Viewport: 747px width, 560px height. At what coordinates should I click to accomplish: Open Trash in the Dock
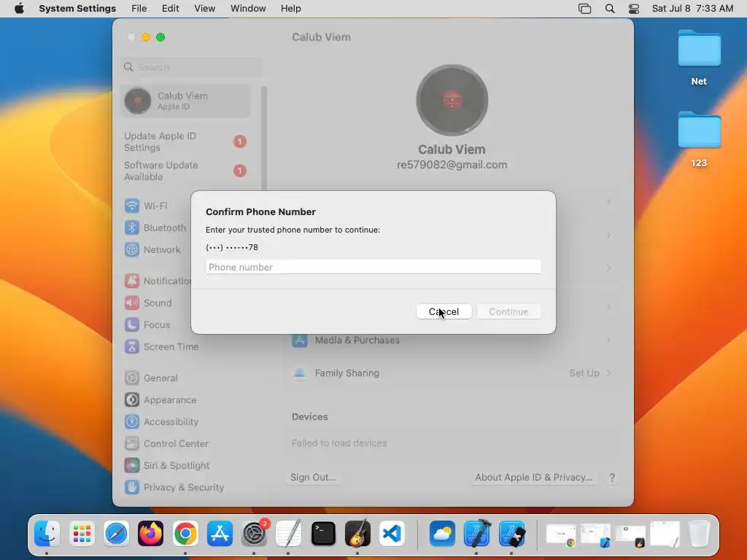[x=699, y=533]
